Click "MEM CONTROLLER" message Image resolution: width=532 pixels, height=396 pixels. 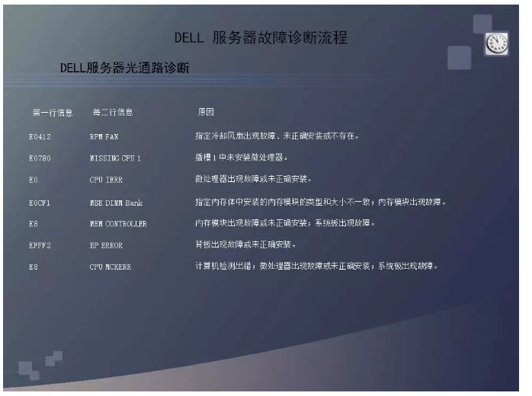(118, 224)
